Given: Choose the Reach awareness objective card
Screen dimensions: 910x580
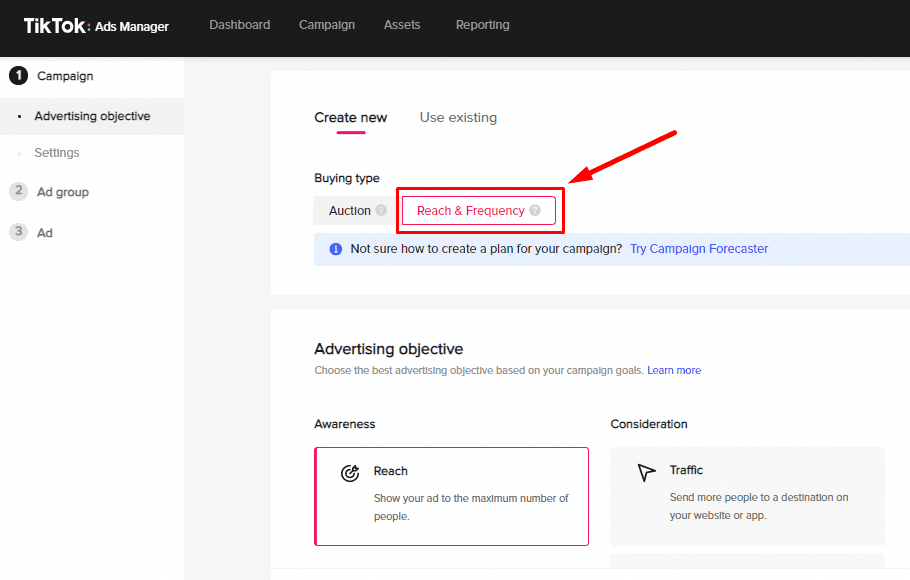Looking at the screenshot, I should point(452,496).
